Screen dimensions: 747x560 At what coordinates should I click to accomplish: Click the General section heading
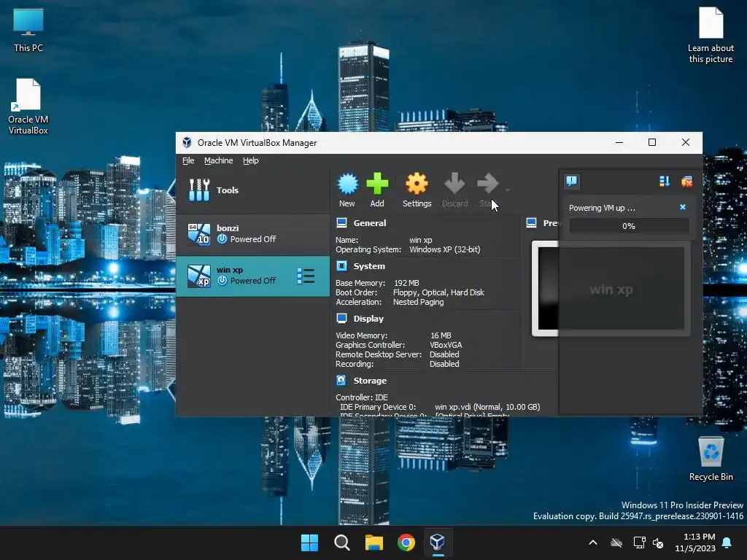pyautogui.click(x=370, y=223)
